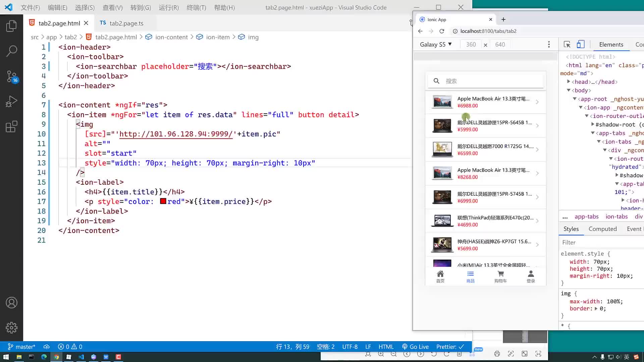
Task: Open the 编辑(E) menu
Action: pyautogui.click(x=57, y=7)
